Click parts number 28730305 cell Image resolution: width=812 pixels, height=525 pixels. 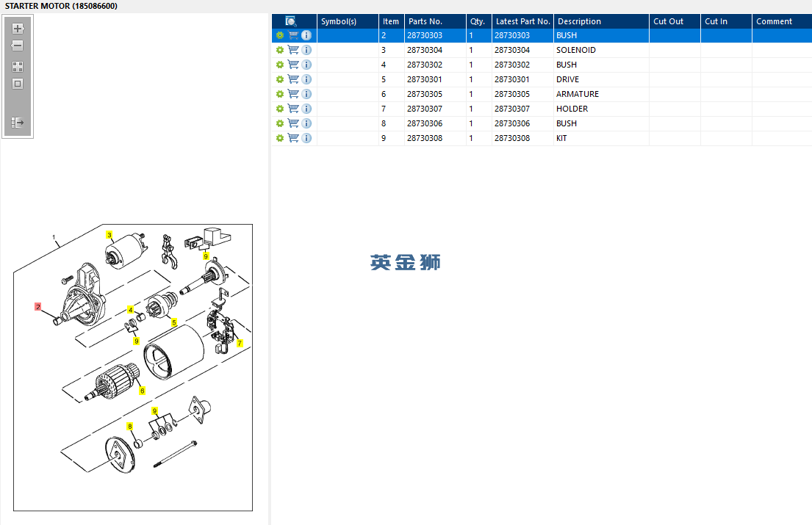tap(435, 94)
